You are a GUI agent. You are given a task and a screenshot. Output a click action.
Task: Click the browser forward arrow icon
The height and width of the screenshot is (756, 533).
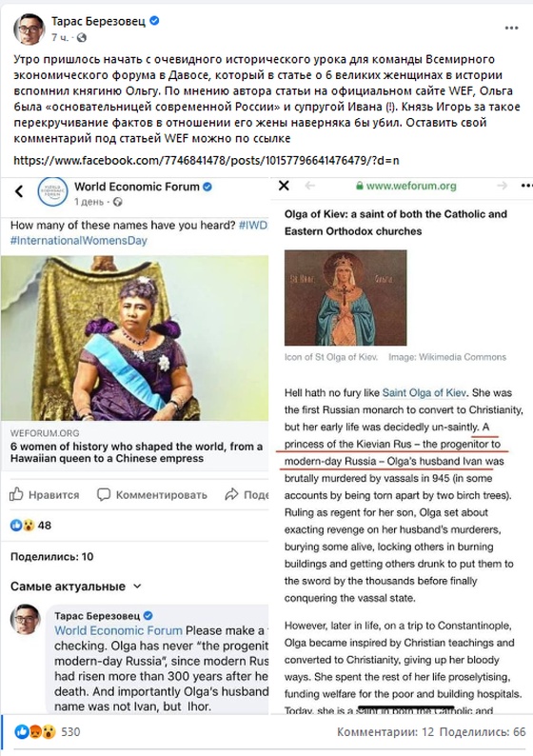(503, 186)
